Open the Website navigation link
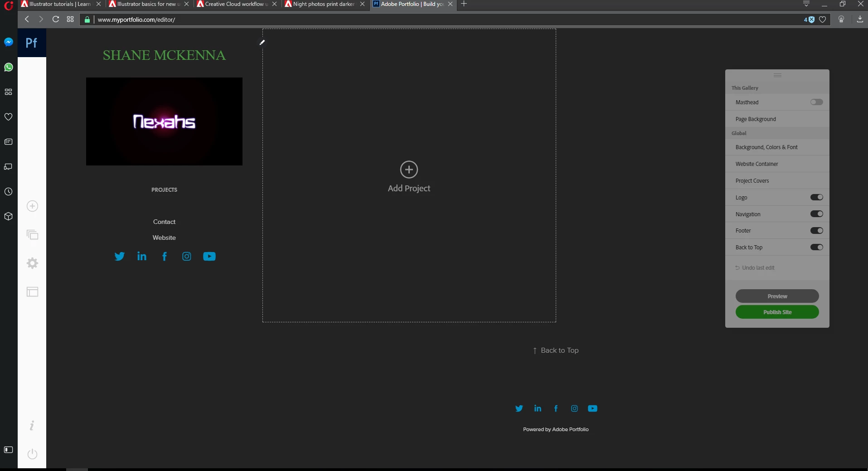868x471 pixels. point(164,238)
